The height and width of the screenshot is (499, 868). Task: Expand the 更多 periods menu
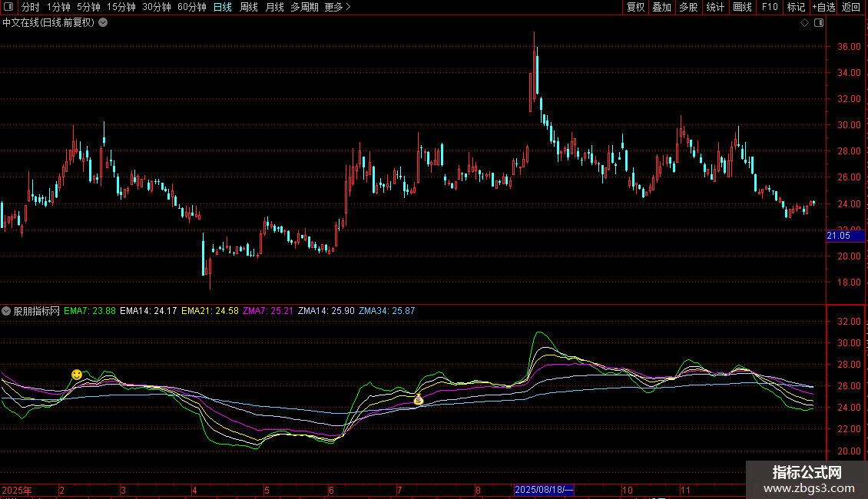pos(337,7)
